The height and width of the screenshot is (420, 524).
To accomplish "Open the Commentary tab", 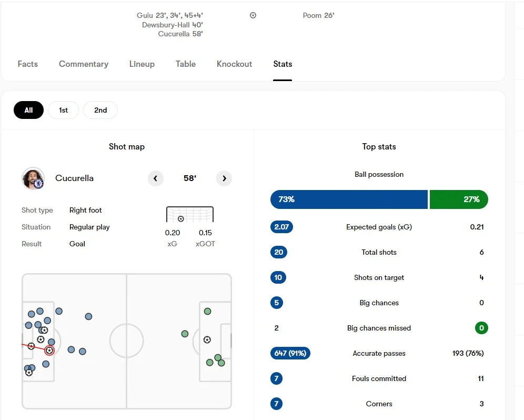I will tap(84, 64).
